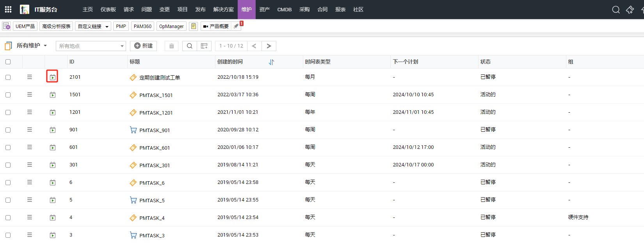This screenshot has width=644, height=251.
Task: Switch to the 资产 tab
Action: (x=264, y=9)
